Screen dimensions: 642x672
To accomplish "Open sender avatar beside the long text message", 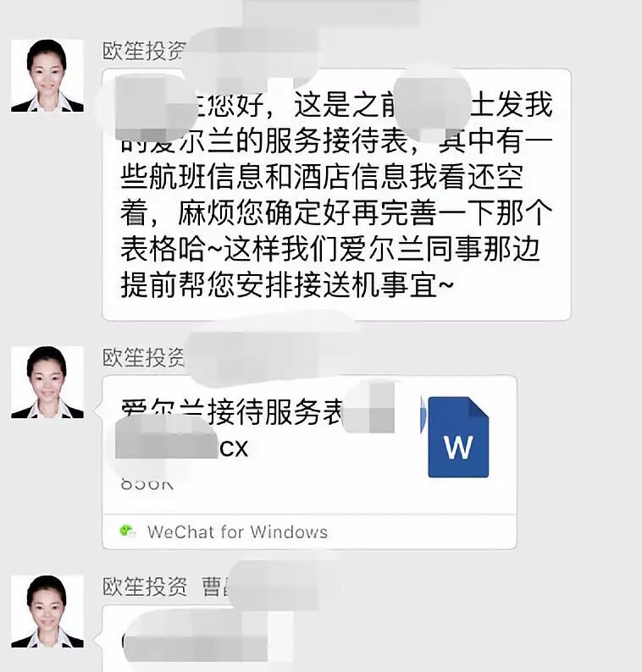I will [47, 75].
